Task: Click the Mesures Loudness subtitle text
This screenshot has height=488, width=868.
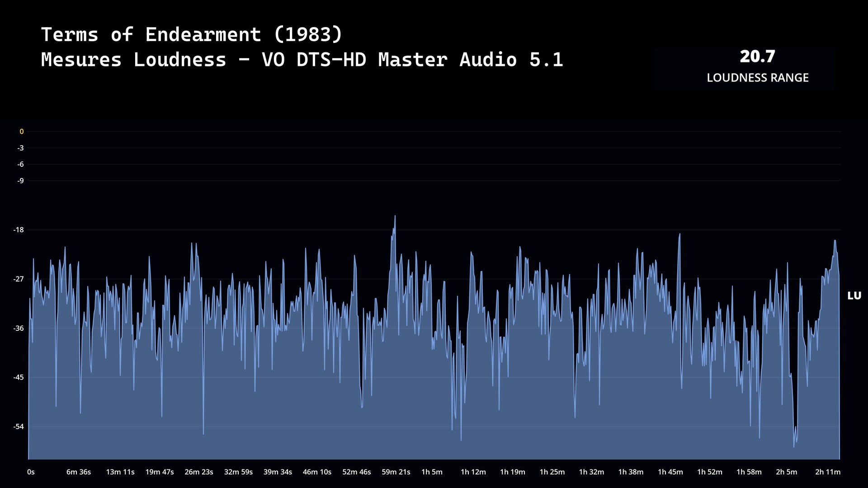Action: click(x=302, y=60)
